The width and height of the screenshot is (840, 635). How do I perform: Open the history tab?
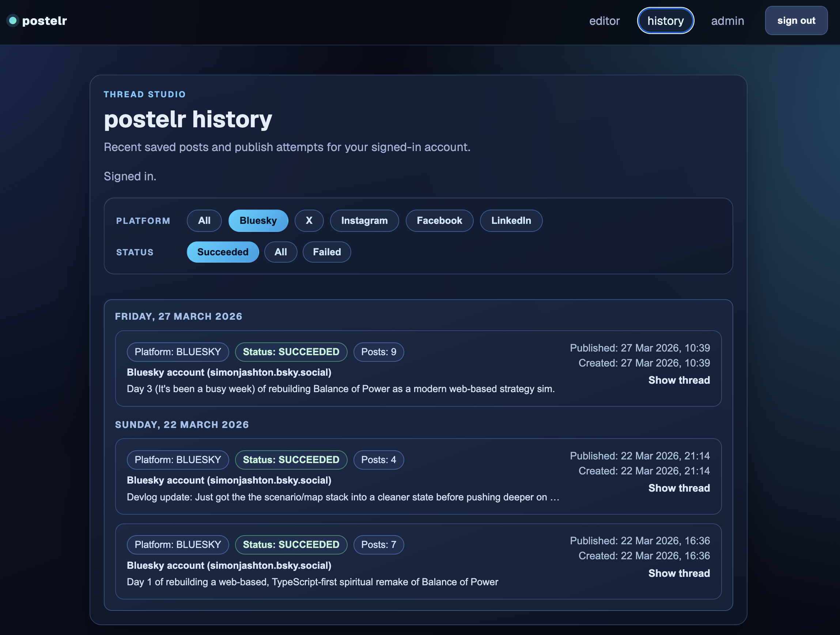click(665, 20)
